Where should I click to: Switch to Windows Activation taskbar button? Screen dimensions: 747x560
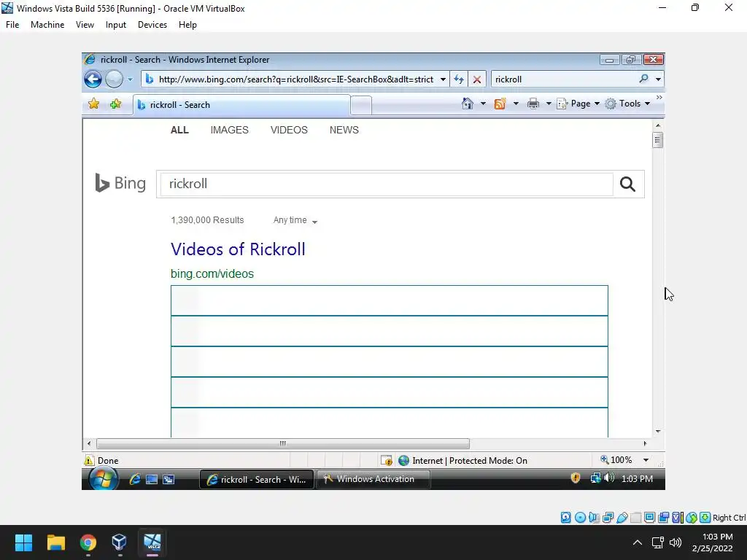tap(373, 479)
